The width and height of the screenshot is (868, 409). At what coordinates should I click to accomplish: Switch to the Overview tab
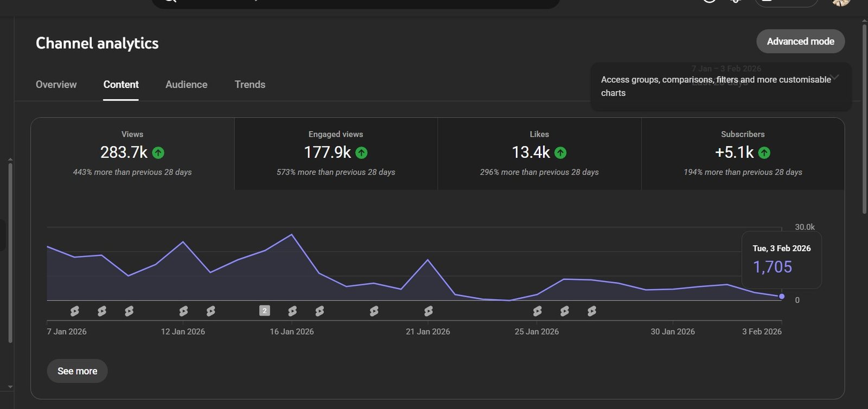click(56, 85)
